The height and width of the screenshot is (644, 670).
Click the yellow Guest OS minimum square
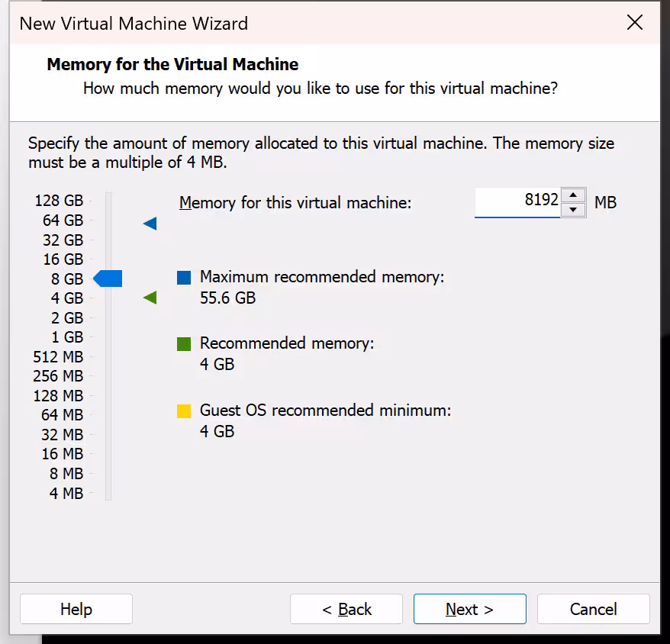tap(184, 412)
